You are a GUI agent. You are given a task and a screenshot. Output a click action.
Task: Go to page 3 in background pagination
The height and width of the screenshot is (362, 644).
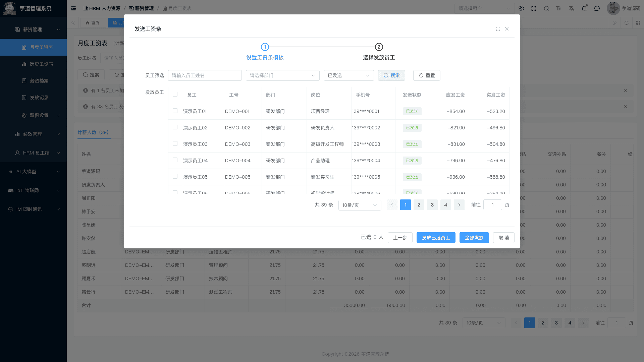(x=556, y=323)
